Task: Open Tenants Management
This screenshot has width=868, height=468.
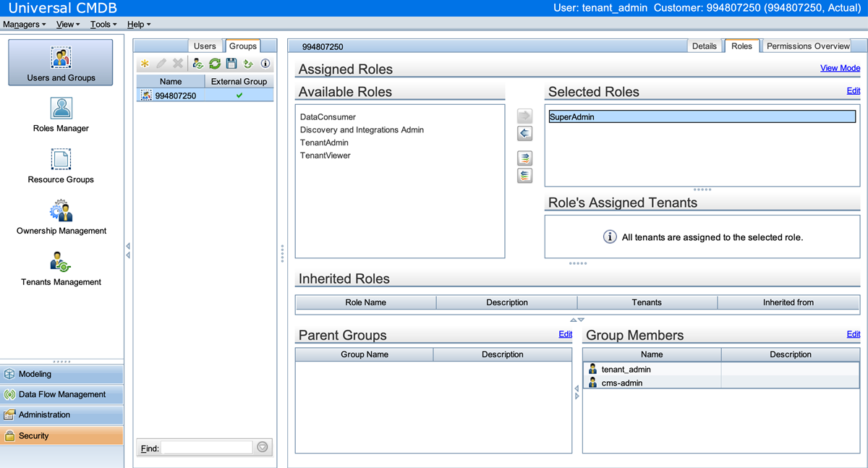Action: 61,269
